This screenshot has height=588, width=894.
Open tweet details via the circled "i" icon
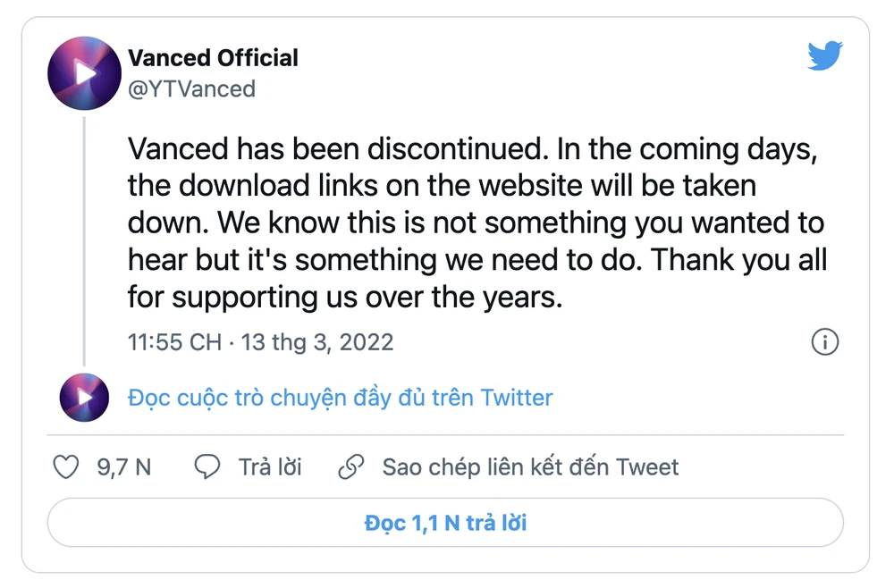point(825,342)
